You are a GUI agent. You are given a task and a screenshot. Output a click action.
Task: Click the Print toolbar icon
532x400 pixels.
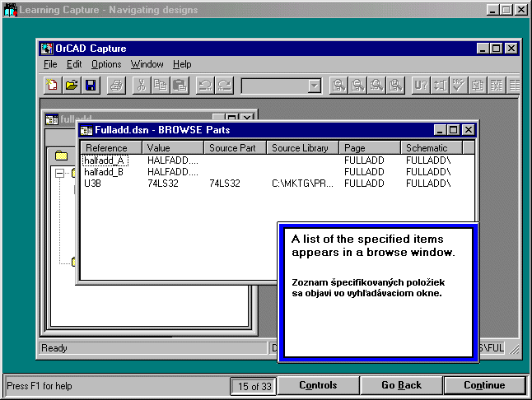116,85
